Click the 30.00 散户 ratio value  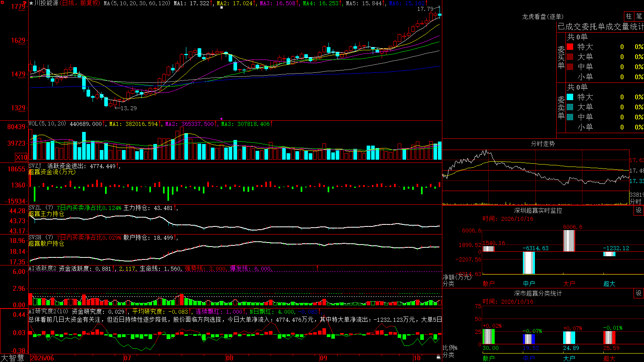[490, 348]
